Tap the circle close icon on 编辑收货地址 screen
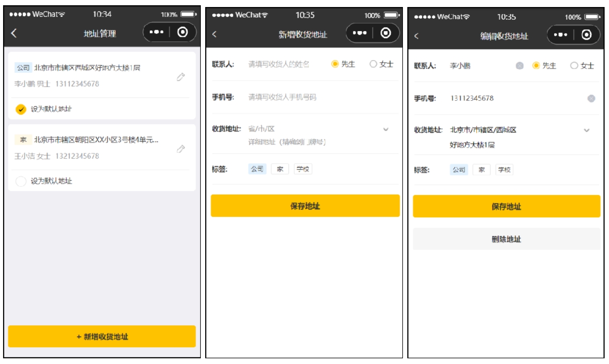The height and width of the screenshot is (364, 609). pos(587,35)
